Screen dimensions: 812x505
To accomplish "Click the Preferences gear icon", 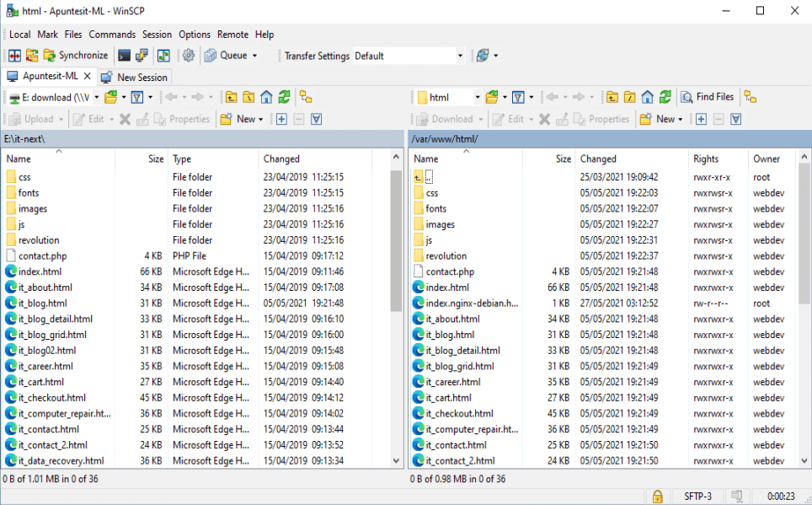I will [189, 56].
